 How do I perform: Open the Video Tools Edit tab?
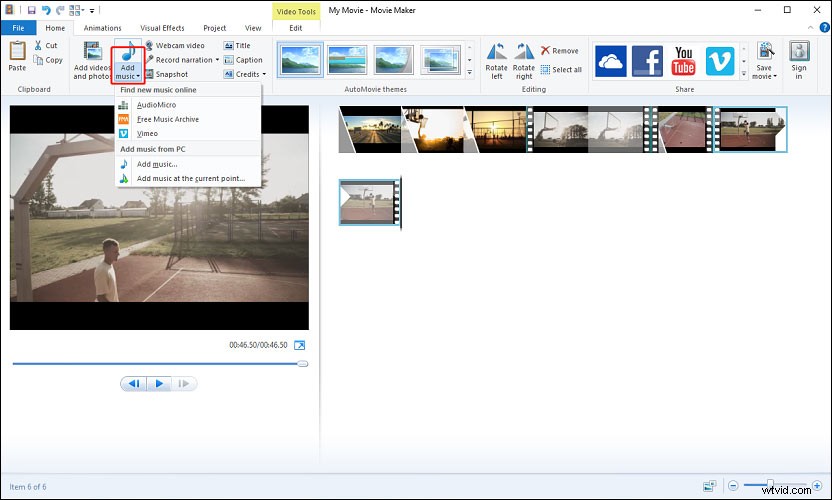[296, 28]
